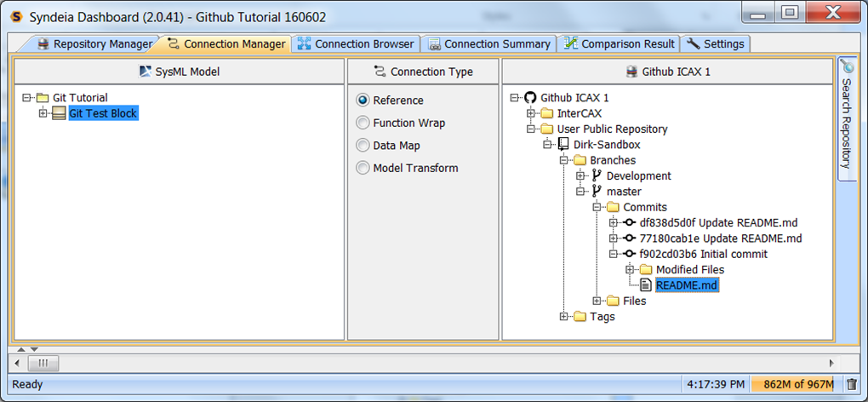
Task: Select the Data Map connection type
Action: tap(363, 146)
